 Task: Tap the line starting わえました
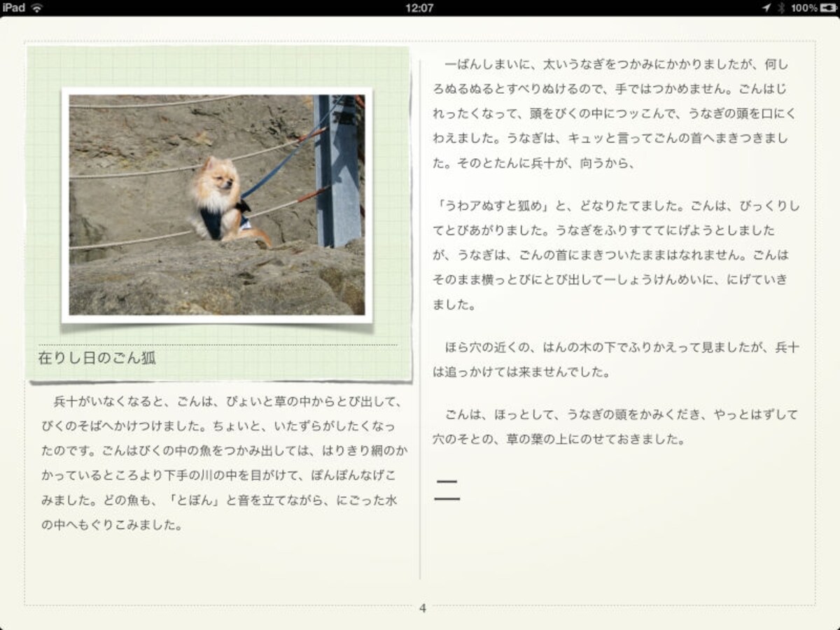point(611,139)
